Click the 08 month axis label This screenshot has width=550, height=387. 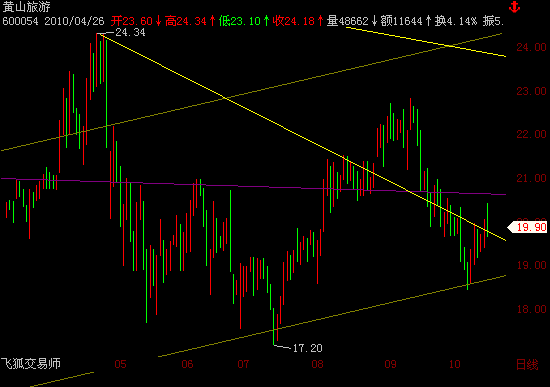pos(317,364)
